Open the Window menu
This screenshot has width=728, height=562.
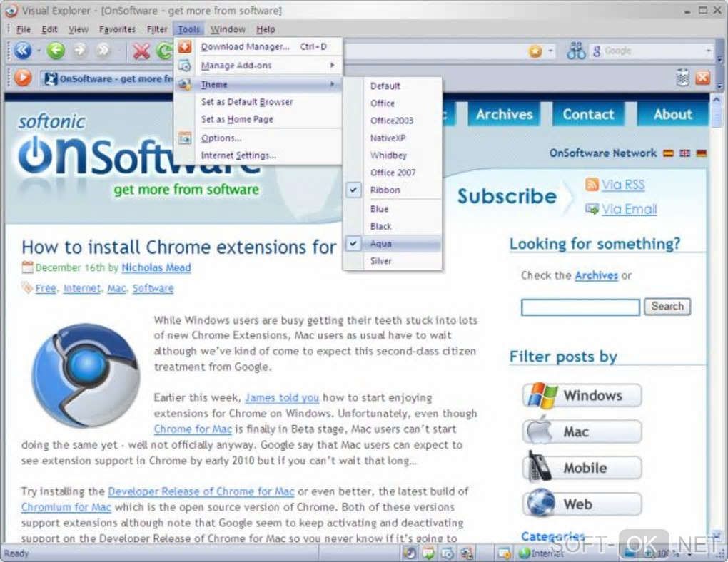click(228, 29)
